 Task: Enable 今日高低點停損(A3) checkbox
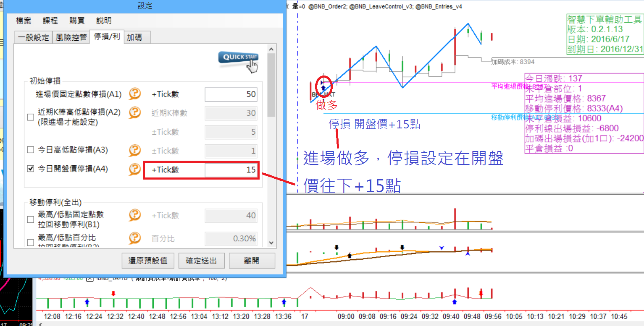[30, 150]
